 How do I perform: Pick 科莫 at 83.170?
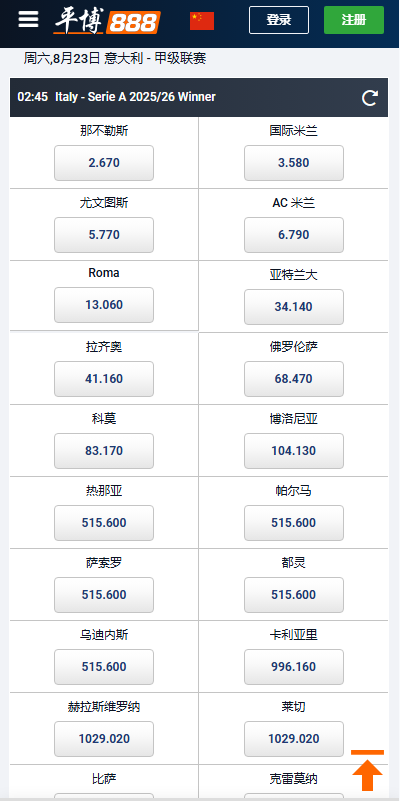104,451
